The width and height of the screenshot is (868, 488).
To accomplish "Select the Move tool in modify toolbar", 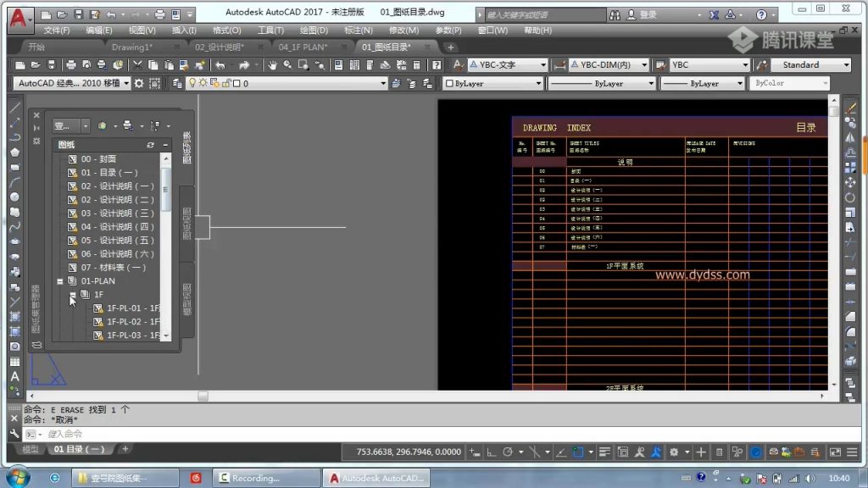I will [851, 183].
